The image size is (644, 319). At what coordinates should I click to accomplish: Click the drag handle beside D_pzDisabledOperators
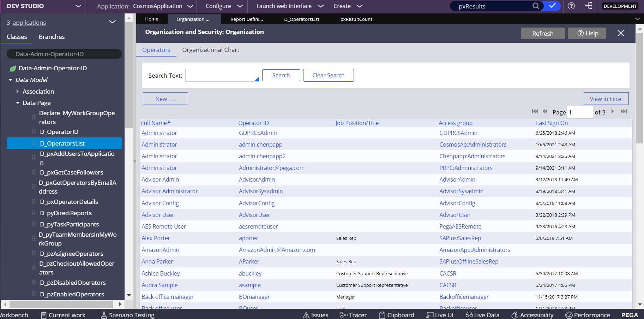34,283
